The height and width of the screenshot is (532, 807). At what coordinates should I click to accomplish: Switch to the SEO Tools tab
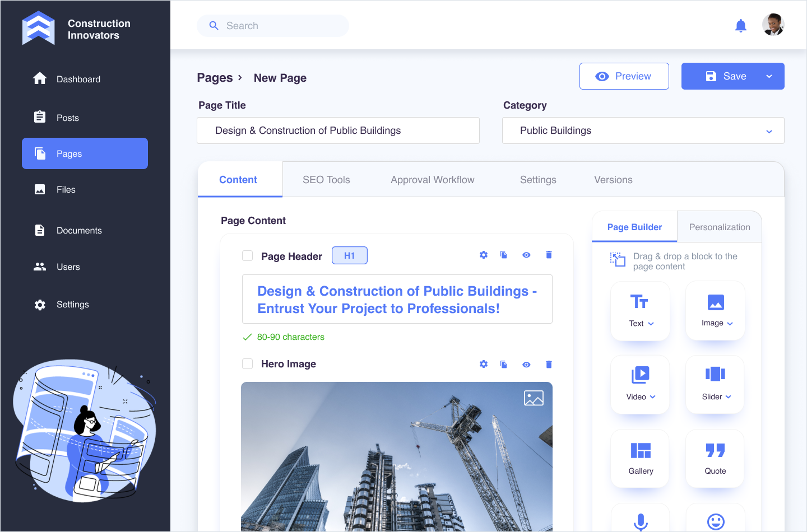pyautogui.click(x=326, y=180)
